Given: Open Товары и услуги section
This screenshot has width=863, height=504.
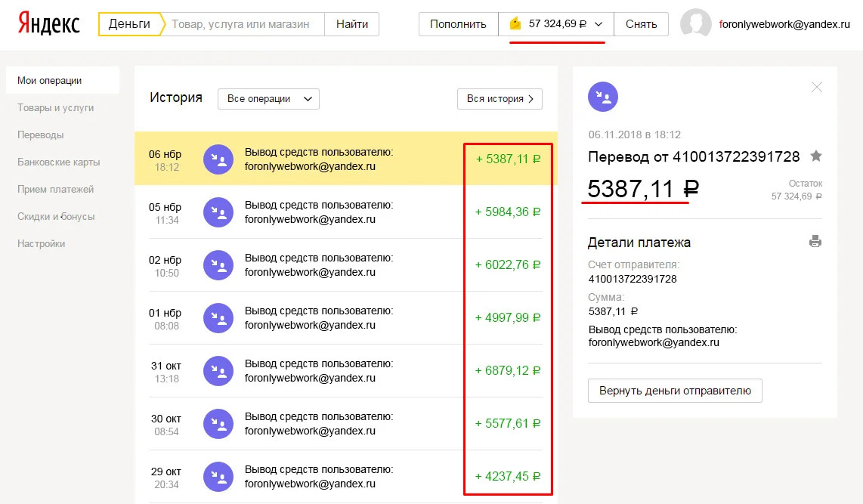Looking at the screenshot, I should pos(56,108).
